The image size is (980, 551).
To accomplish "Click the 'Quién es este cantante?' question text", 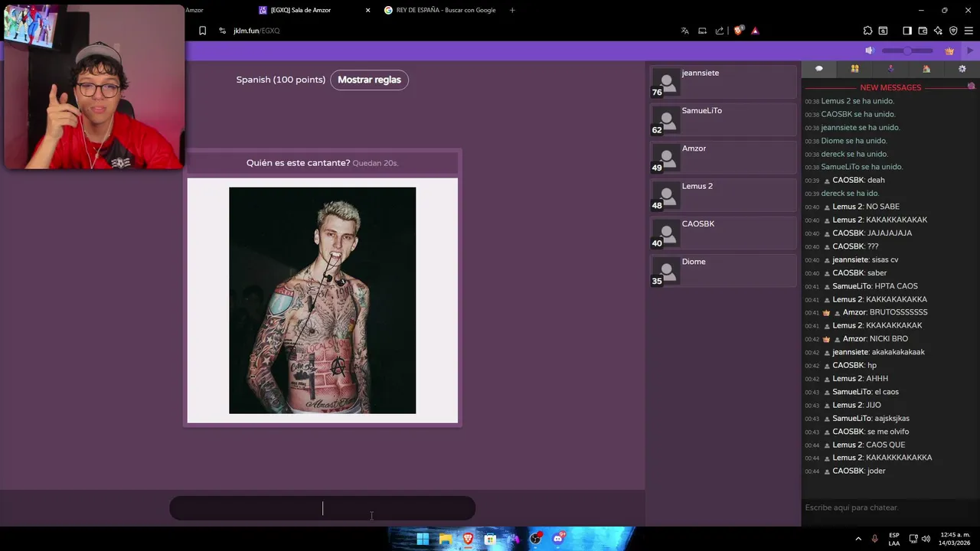I will [298, 163].
